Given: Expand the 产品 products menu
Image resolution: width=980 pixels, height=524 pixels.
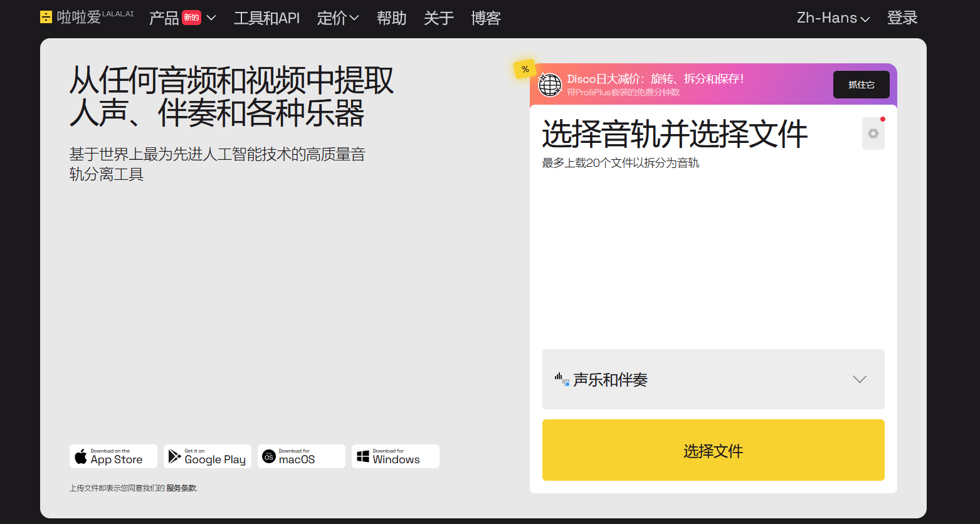Looking at the screenshot, I should 182,18.
